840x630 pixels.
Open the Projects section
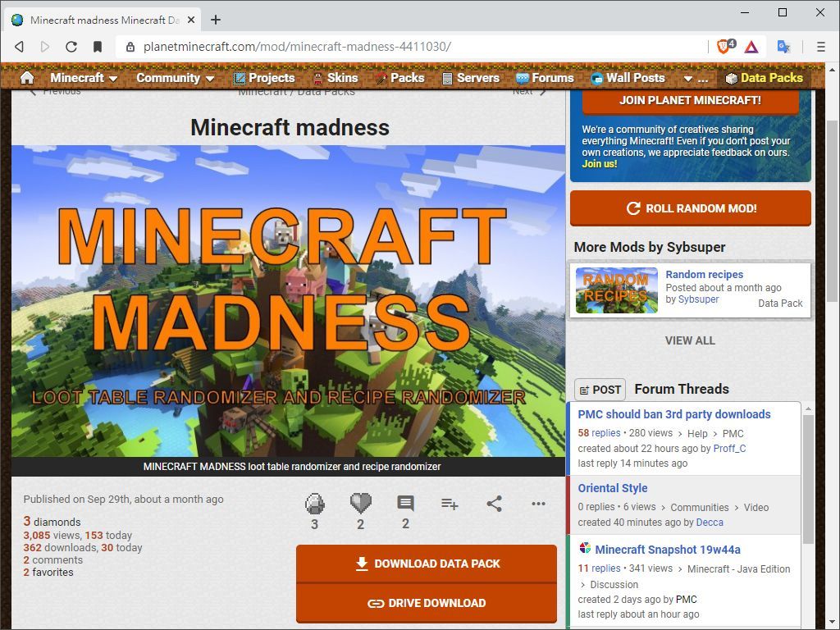pos(264,78)
